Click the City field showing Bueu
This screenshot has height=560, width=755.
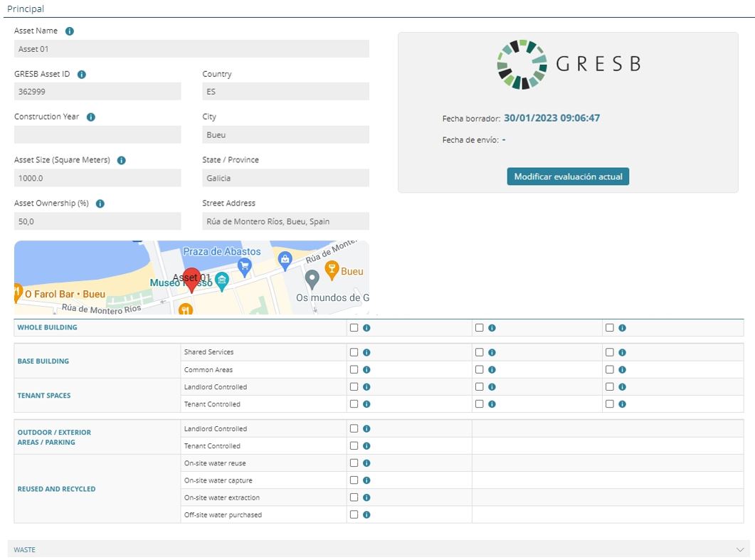285,134
